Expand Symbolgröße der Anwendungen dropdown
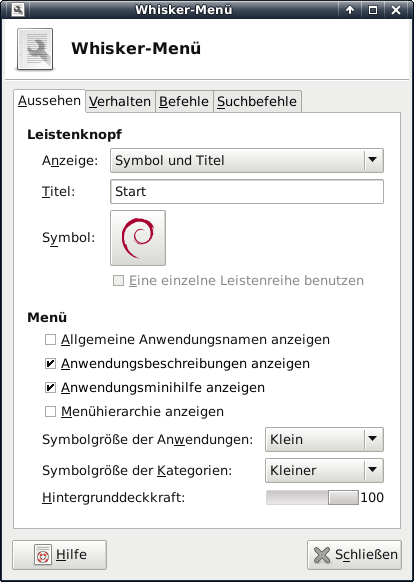Viewport: 414px width, 582px height. (324, 439)
